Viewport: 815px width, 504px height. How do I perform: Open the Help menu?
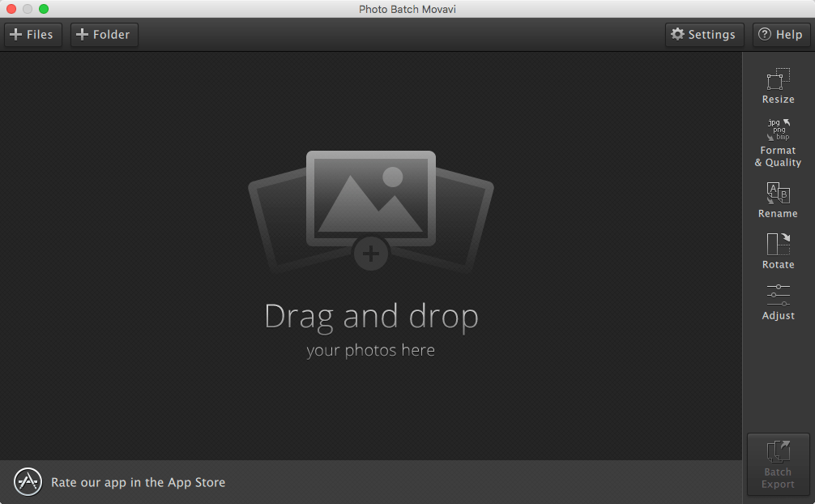781,35
